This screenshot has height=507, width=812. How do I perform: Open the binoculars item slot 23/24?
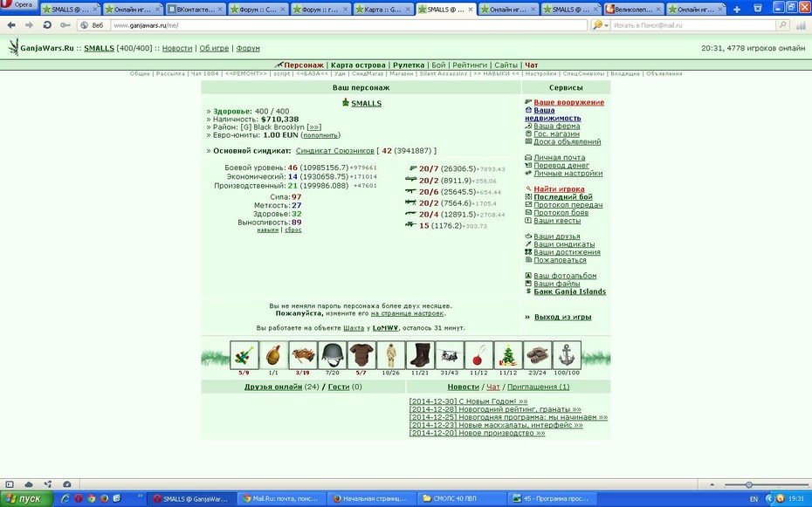click(538, 355)
